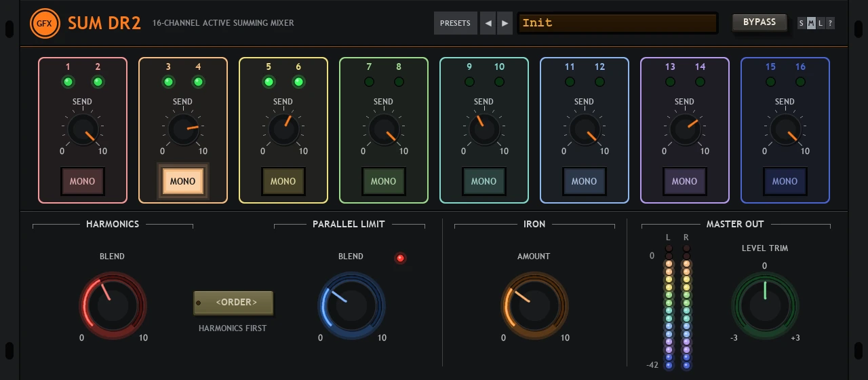The image size is (868, 380).
Task: Click the blue Parallel Limit BLEND knob
Action: [351, 305]
